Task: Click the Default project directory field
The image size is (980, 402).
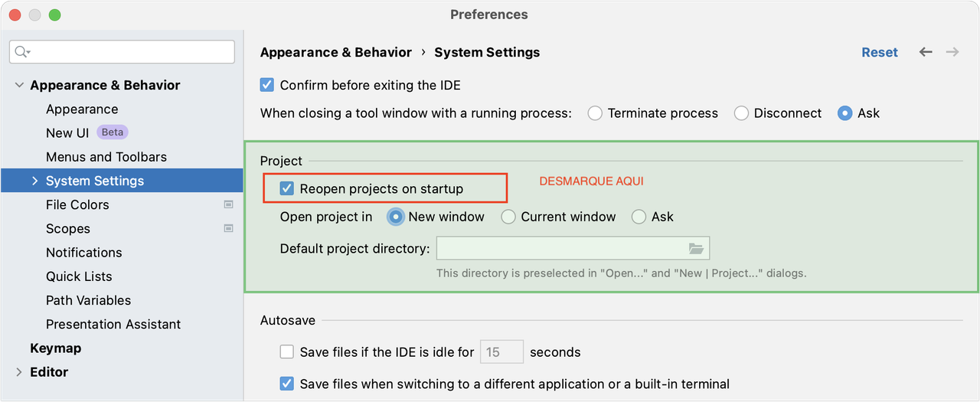Action: 560,248
